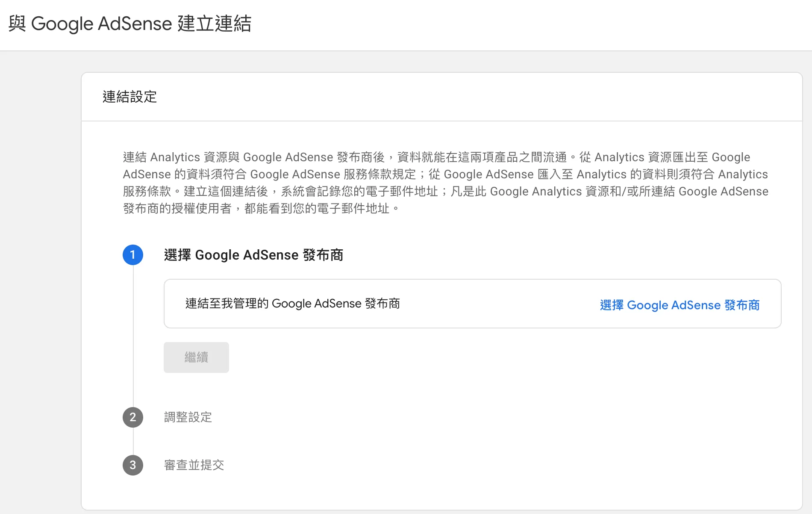The height and width of the screenshot is (514, 812).
Task: Select step 3 circle icon
Action: (x=133, y=465)
